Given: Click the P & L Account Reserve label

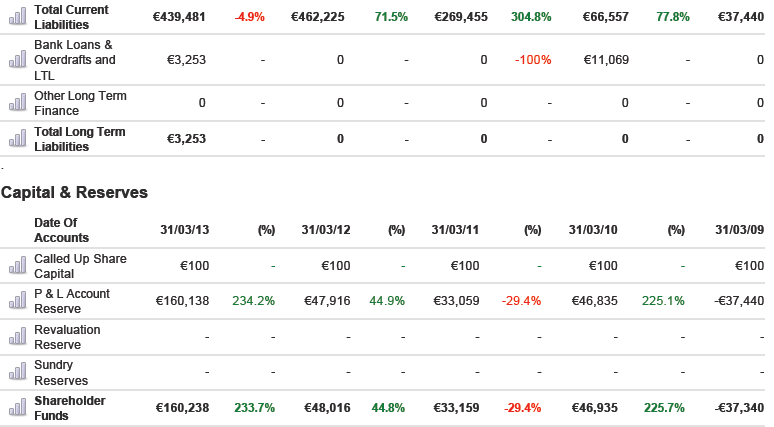Looking at the screenshot, I should 72,301.
